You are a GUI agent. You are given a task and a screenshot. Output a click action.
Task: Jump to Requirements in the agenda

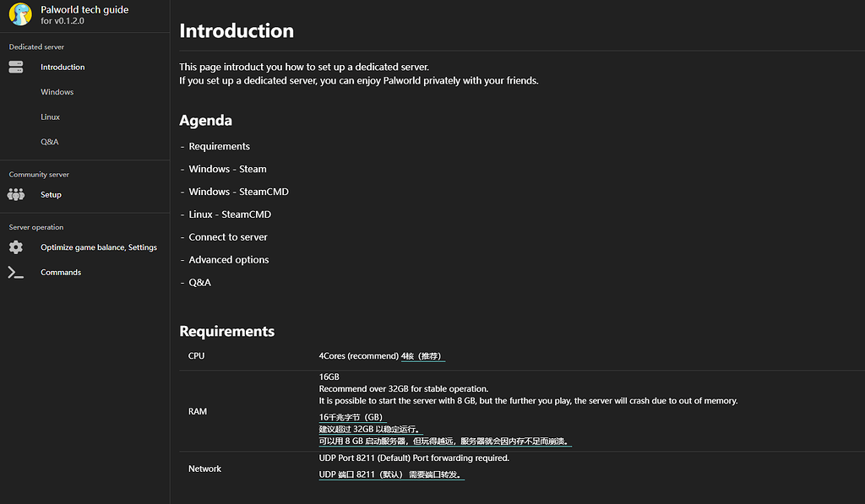click(219, 146)
